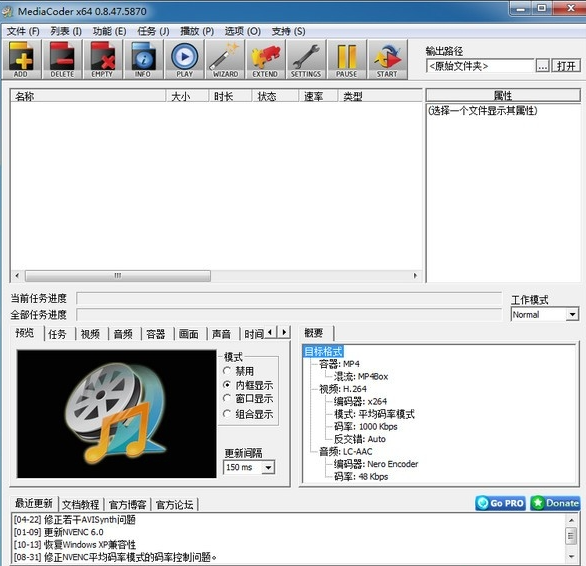Select the 窗口显示 radio button
Image resolution: width=586 pixels, height=566 pixels.
tap(227, 399)
